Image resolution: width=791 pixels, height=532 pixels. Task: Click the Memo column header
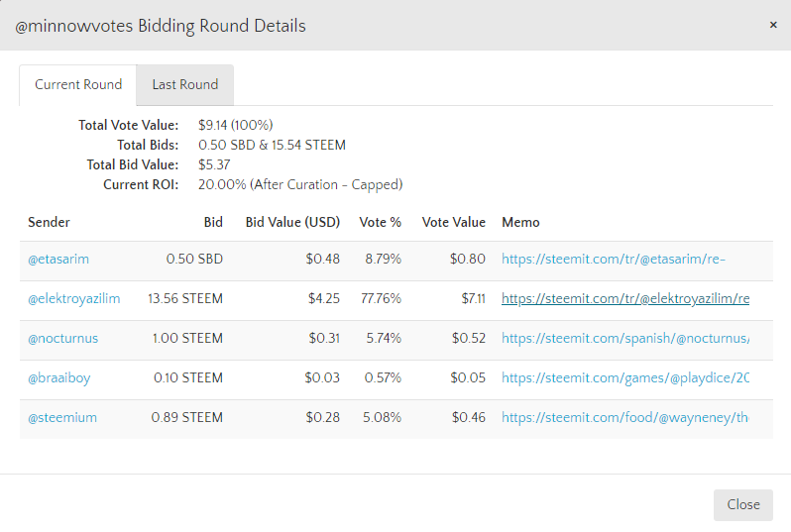point(520,223)
